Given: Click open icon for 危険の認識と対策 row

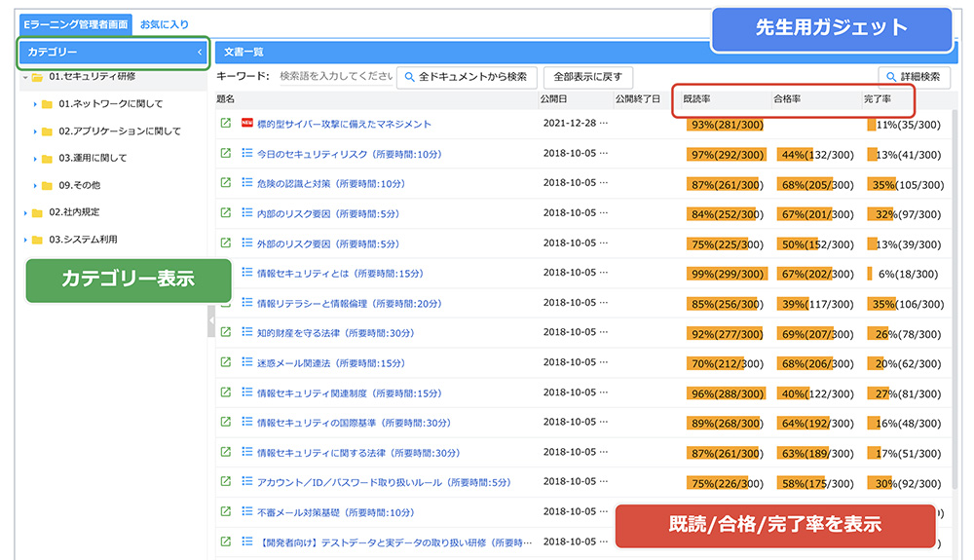Looking at the screenshot, I should click(226, 183).
